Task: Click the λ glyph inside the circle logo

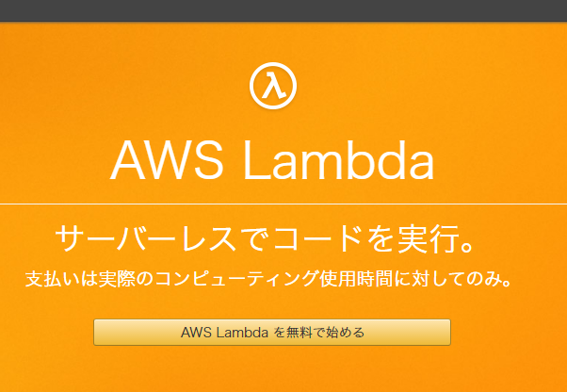Action: [x=273, y=86]
